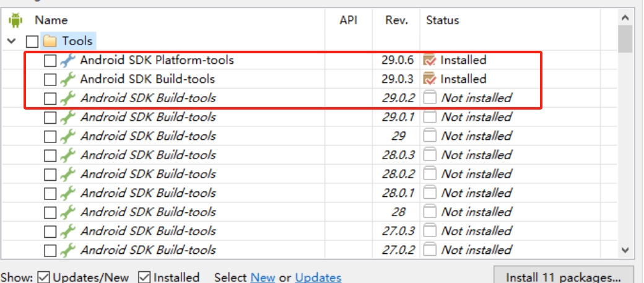Click the scrollbar down arrow
This screenshot has height=283, width=644.
[625, 250]
